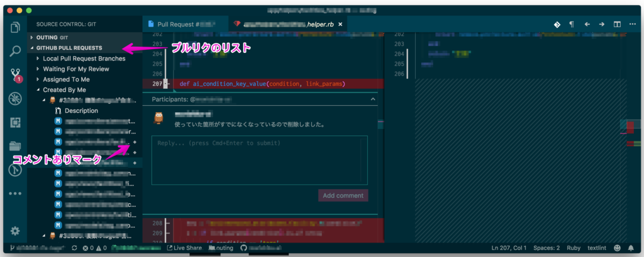The image size is (644, 257).
Task: Click the Reply comment text box
Action: click(260, 160)
